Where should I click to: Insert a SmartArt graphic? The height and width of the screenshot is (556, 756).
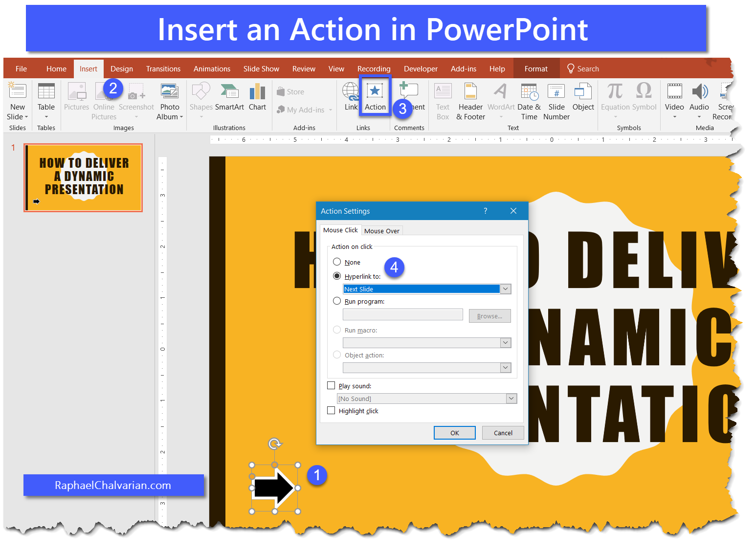point(229,97)
